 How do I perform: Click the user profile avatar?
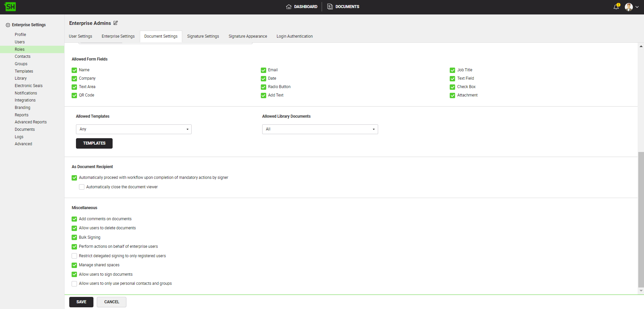coord(629,7)
